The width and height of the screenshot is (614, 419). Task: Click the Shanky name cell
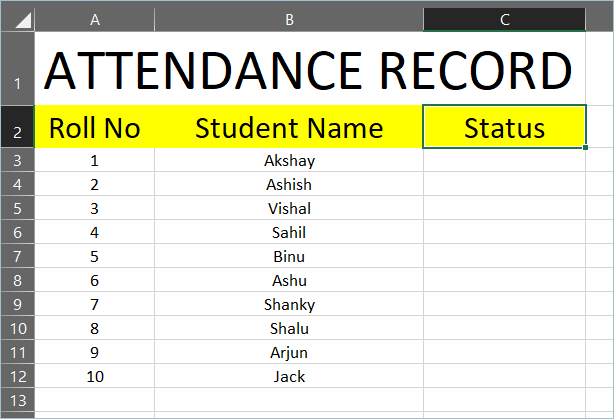pos(289,305)
